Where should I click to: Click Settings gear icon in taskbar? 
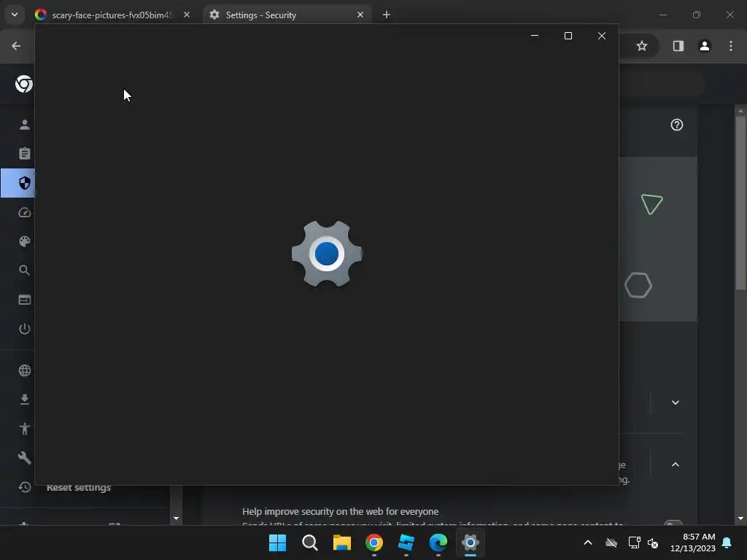471,542
